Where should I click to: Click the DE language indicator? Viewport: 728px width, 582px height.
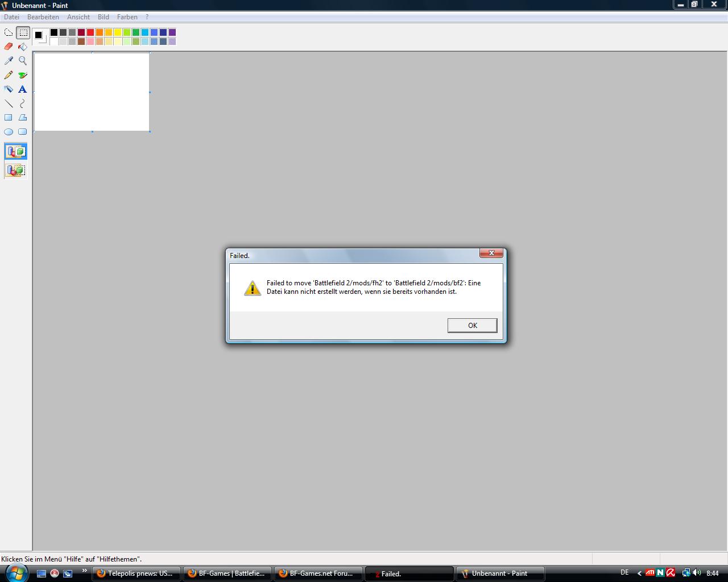point(624,572)
